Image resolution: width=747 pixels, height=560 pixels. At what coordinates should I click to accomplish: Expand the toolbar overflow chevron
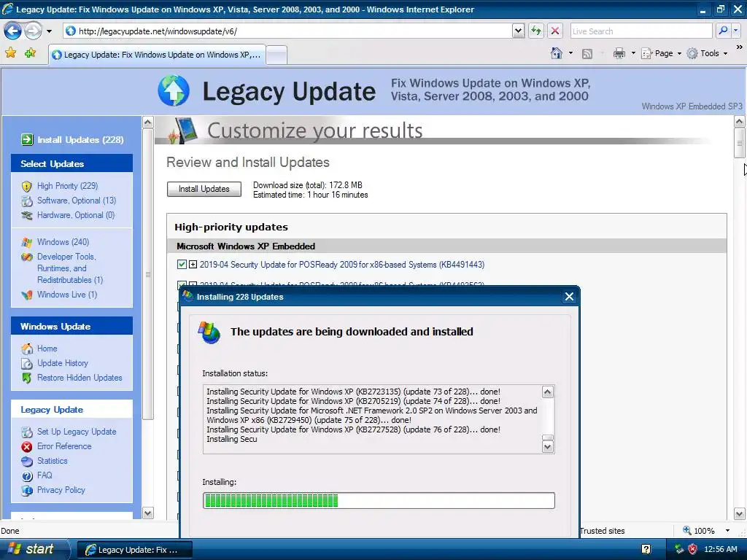point(740,47)
